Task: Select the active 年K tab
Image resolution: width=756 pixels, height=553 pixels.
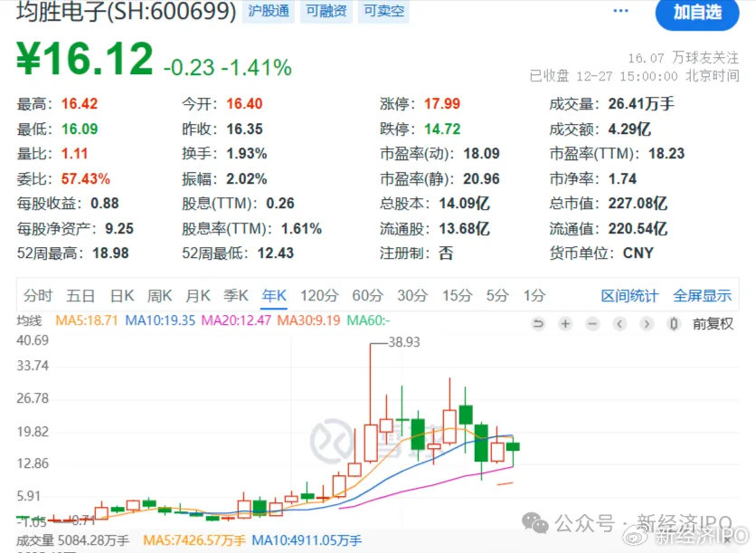Action: coord(274,295)
